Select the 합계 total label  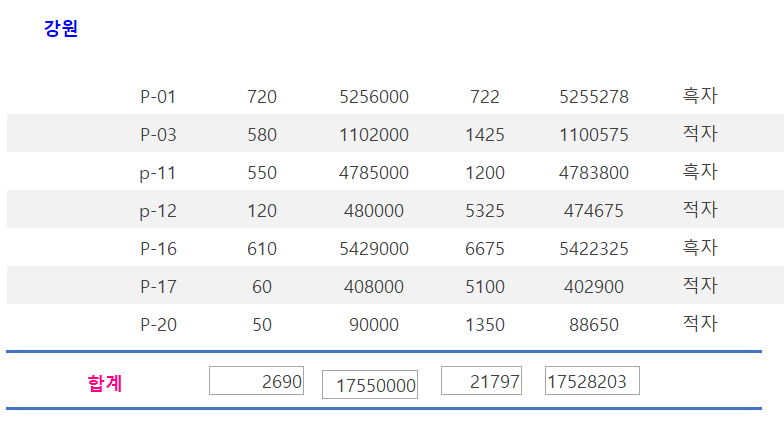105,383
